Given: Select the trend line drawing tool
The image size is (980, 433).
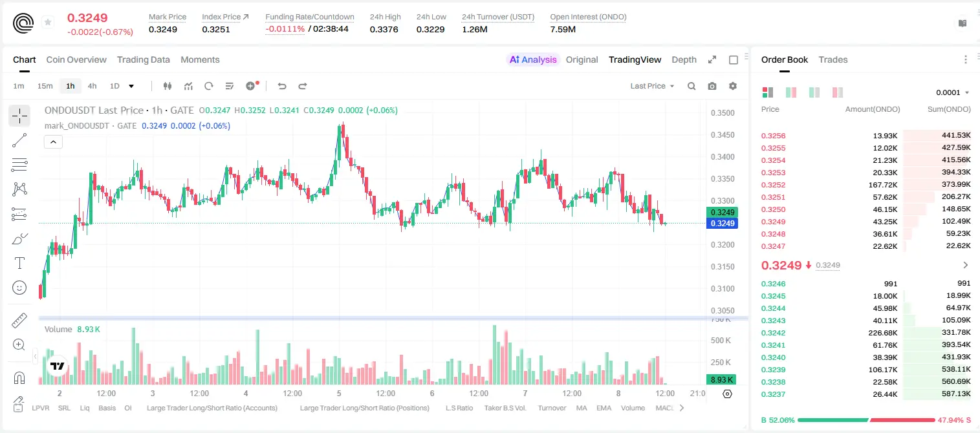Looking at the screenshot, I should [19, 140].
